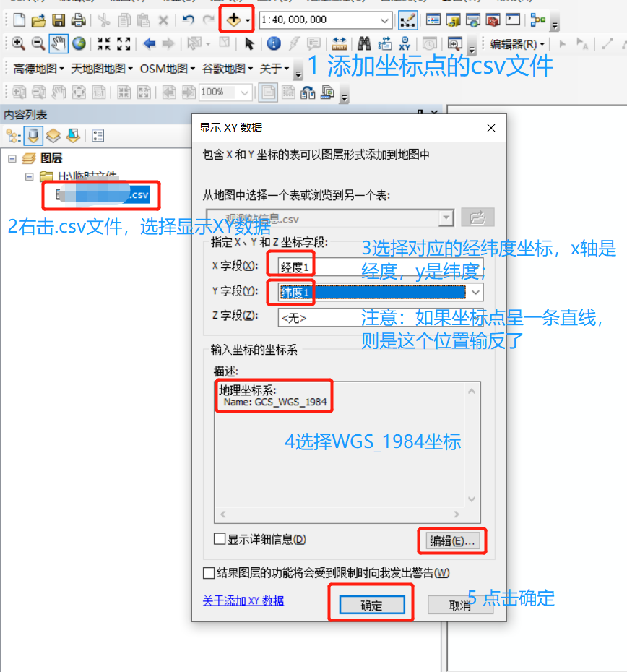
Task: Collapse the 图层 tree node
Action: click(x=14, y=159)
